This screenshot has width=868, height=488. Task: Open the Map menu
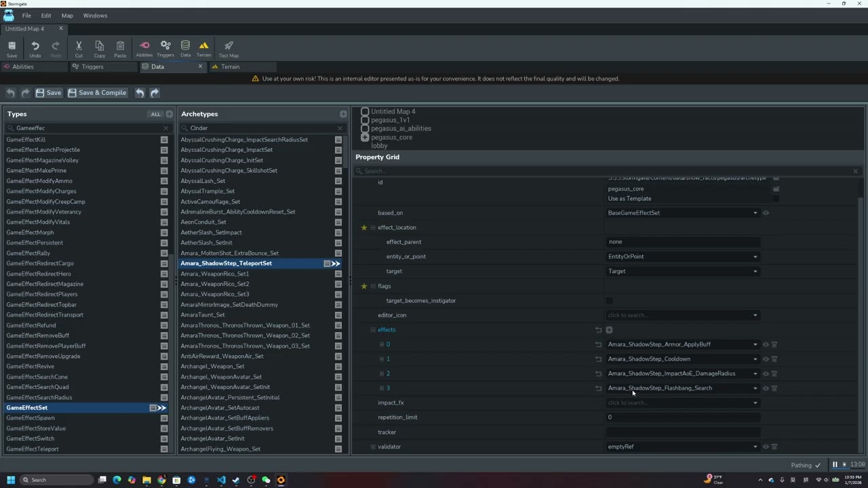coord(67,16)
